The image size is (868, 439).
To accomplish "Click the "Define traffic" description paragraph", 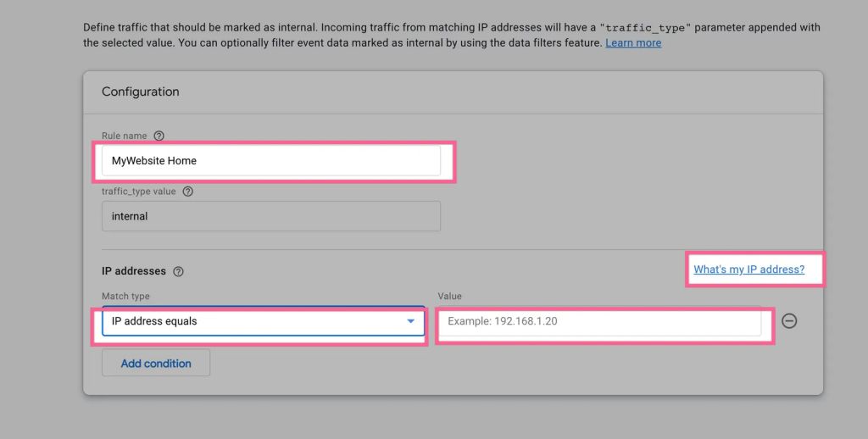I will 452,35.
